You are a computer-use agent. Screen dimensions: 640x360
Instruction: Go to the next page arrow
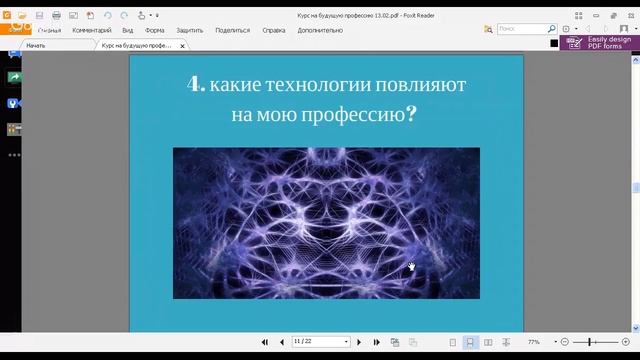tap(359, 342)
